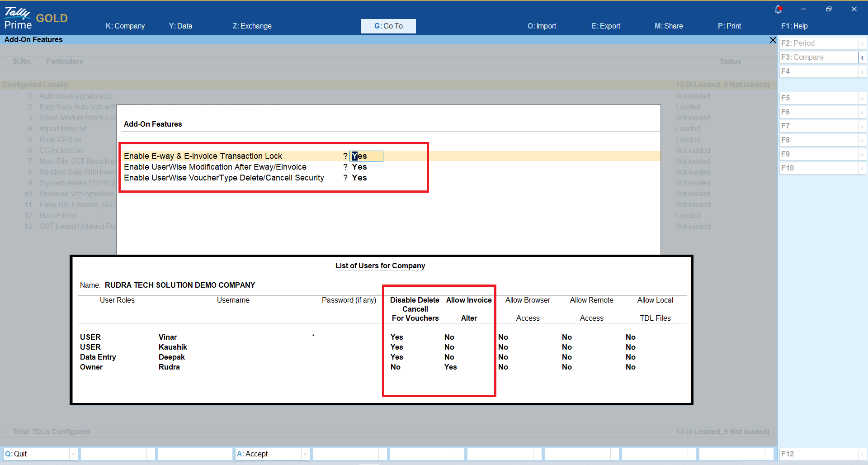Screen dimensions: 868x465
Task: Click the notification bell icon
Action: coord(778,9)
